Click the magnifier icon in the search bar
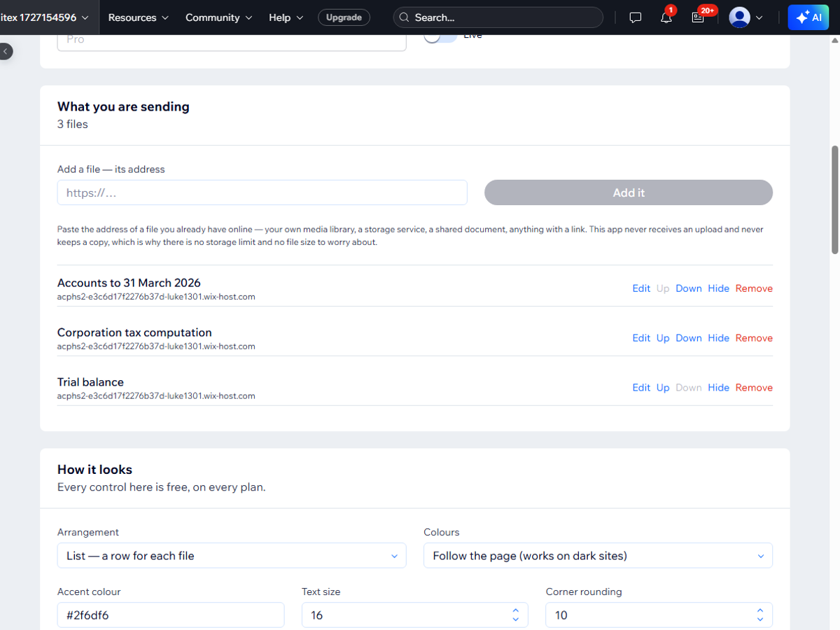Image resolution: width=840 pixels, height=630 pixels. tap(404, 17)
